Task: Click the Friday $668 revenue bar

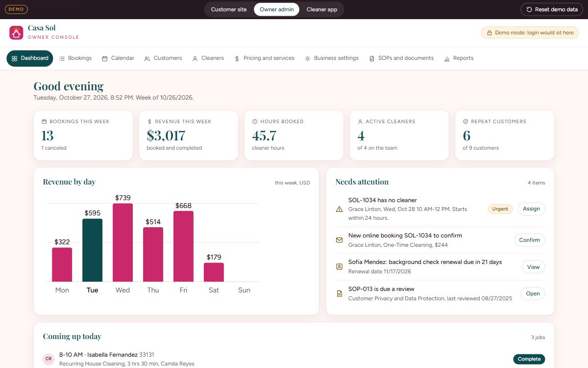Action: 183,246
